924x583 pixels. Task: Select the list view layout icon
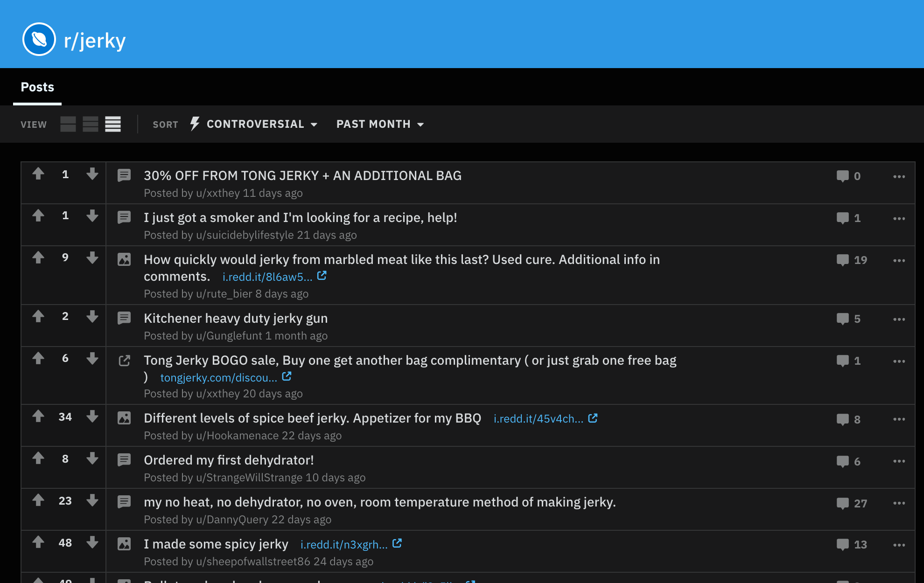(113, 124)
